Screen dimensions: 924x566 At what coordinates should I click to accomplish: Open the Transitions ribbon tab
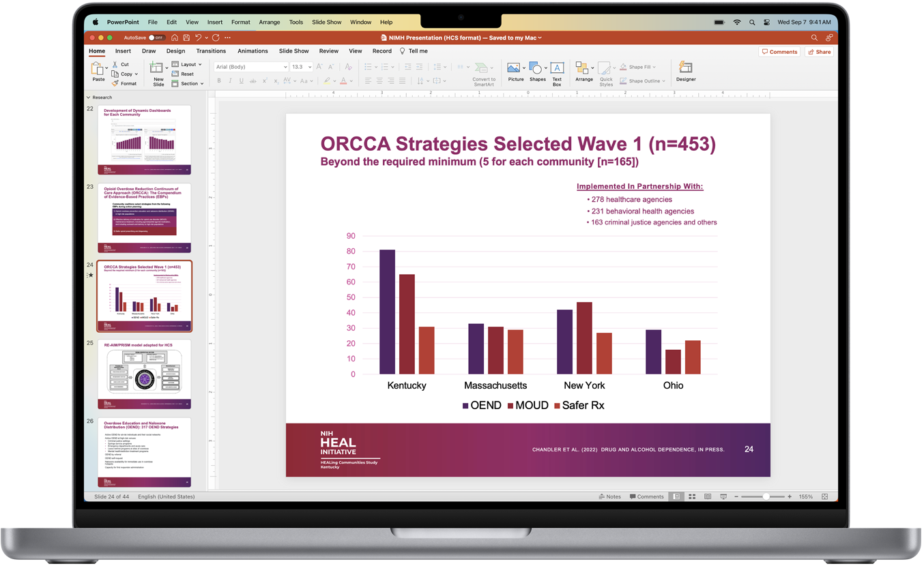tap(211, 51)
